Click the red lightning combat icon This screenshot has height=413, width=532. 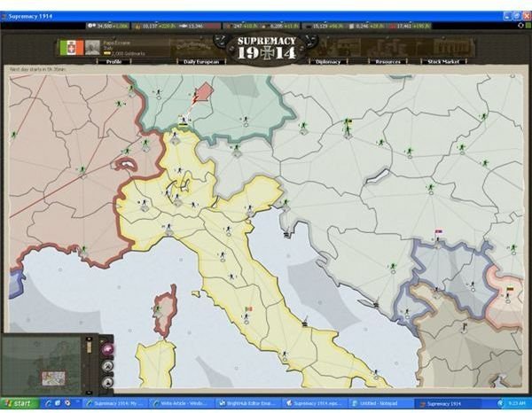[x=195, y=99]
